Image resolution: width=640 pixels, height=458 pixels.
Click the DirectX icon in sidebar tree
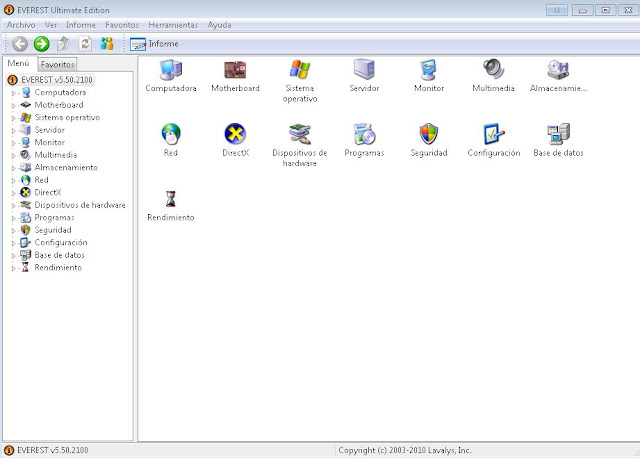pyautogui.click(x=25, y=192)
